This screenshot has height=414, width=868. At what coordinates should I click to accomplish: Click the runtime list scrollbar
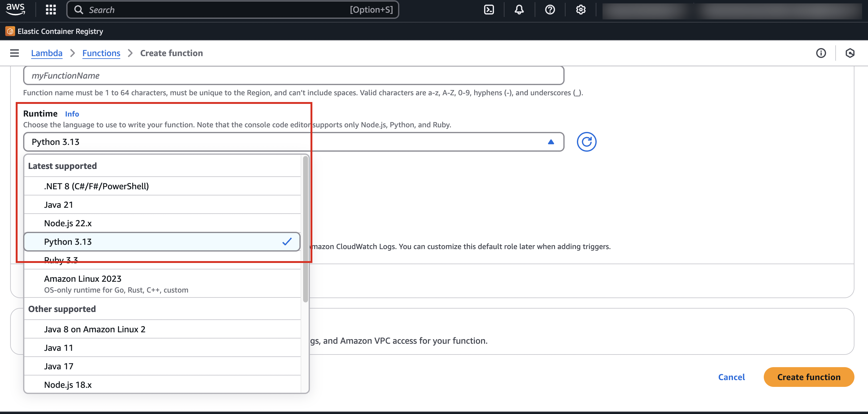(x=305, y=229)
